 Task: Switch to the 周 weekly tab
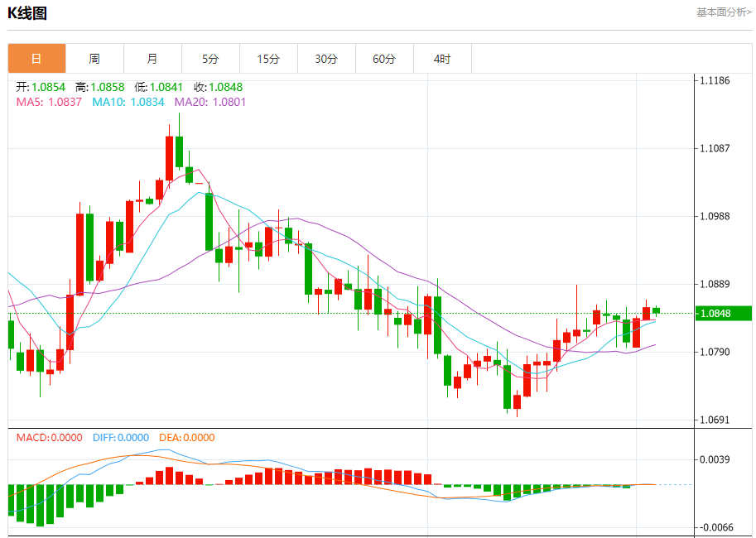point(94,59)
